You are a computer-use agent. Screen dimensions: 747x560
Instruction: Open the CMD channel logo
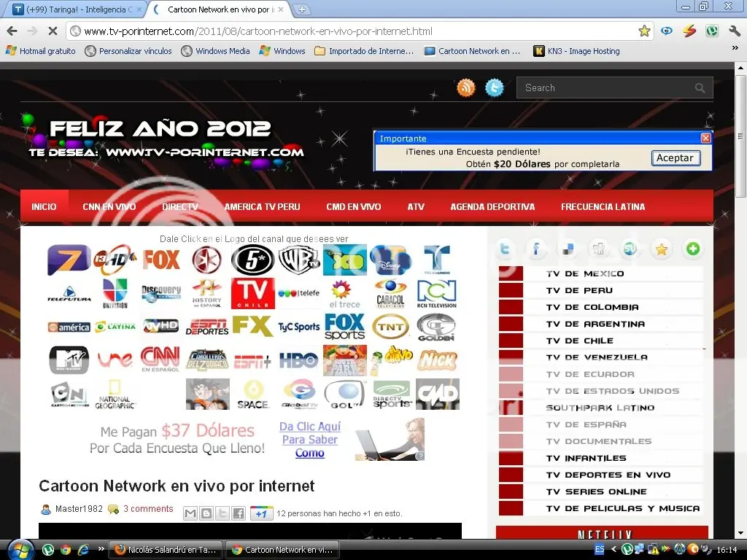pos(438,394)
